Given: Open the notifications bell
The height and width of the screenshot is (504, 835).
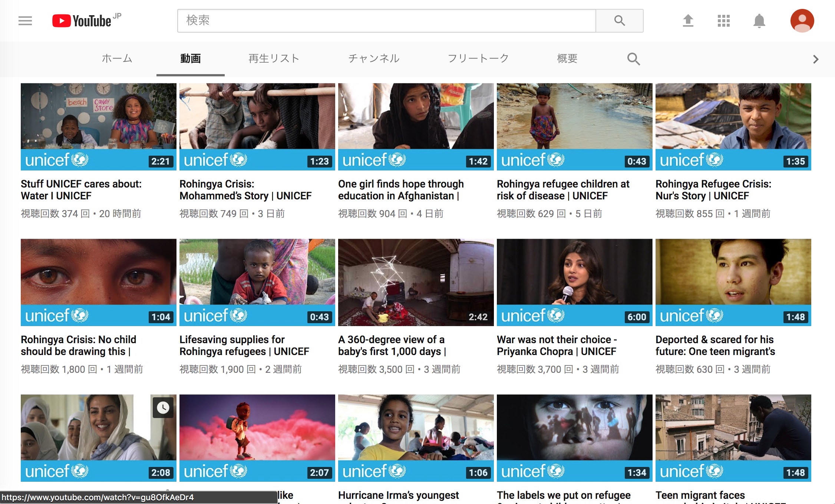Looking at the screenshot, I should (x=759, y=21).
